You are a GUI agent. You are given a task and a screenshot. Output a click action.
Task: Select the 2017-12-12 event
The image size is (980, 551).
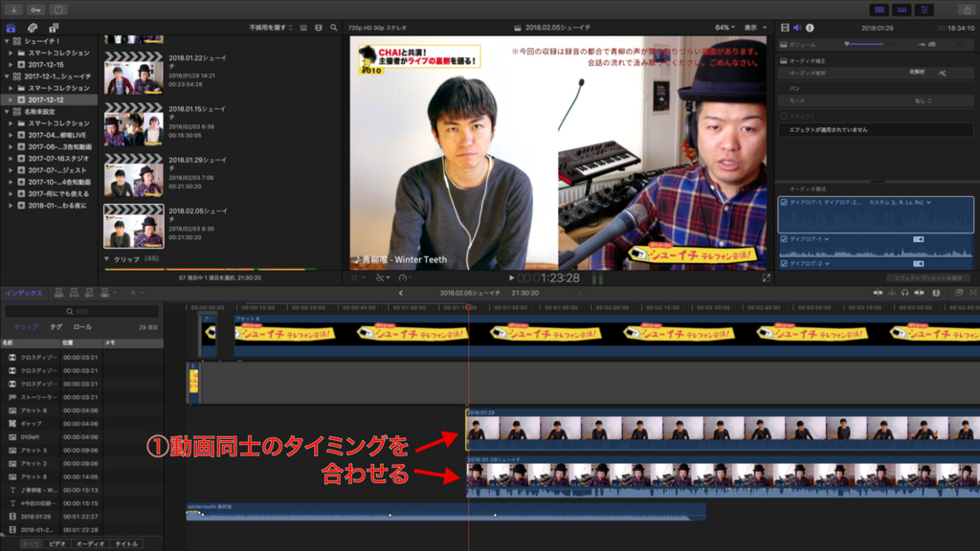tap(50, 99)
